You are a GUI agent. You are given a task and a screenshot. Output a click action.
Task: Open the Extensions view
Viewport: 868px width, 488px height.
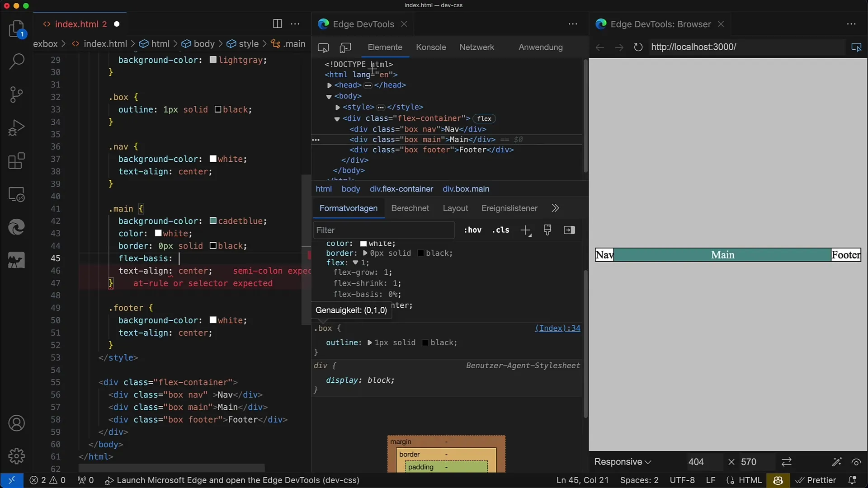click(x=17, y=161)
